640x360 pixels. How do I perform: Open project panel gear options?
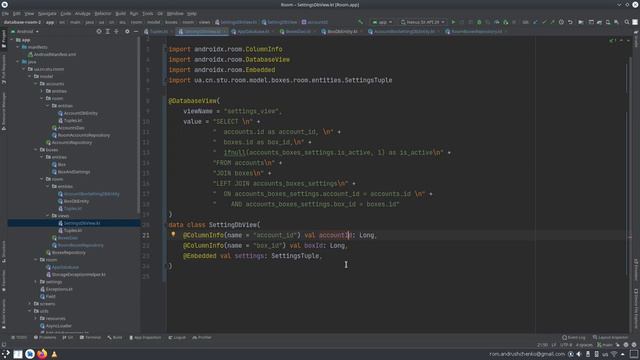point(127,31)
